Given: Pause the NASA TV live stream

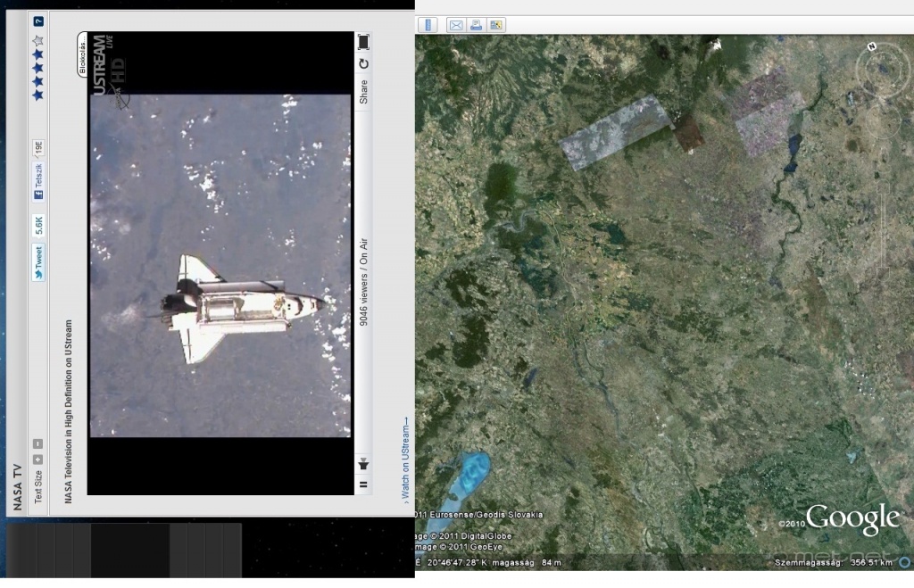Looking at the screenshot, I should (x=363, y=484).
